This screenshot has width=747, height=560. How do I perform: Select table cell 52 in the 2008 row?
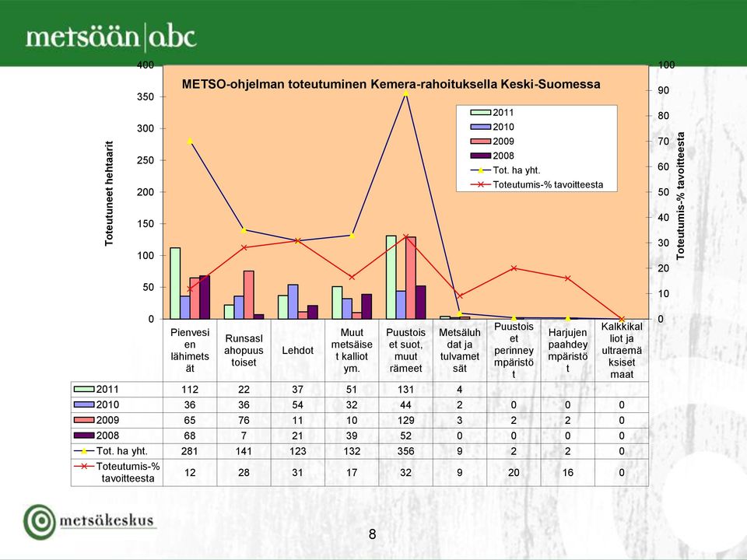click(x=406, y=436)
